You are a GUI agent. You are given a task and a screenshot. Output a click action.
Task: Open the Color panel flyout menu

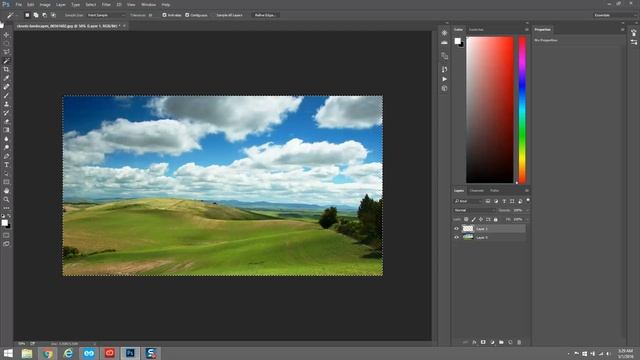coord(527,29)
